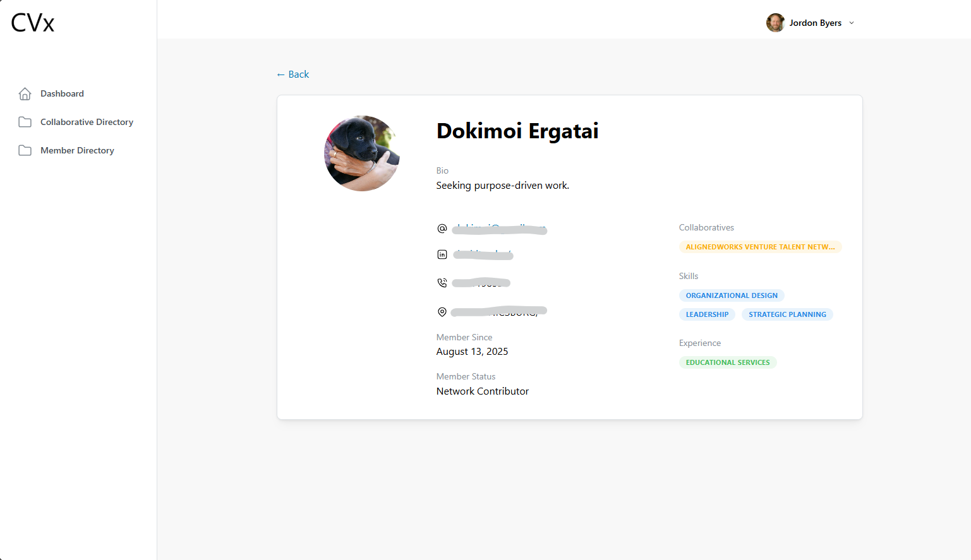The height and width of the screenshot is (560, 971).
Task: Select Member Directory in the sidebar
Action: 77,150
